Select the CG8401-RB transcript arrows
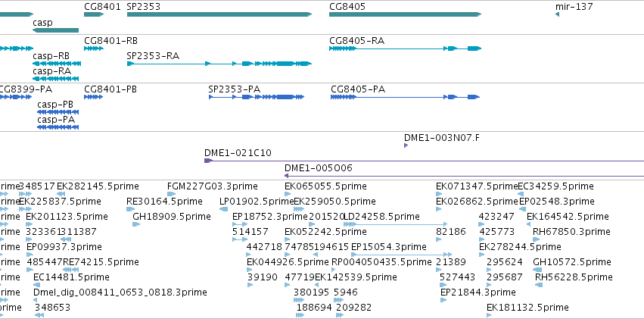This screenshot has height=319, width=644. [x=94, y=48]
